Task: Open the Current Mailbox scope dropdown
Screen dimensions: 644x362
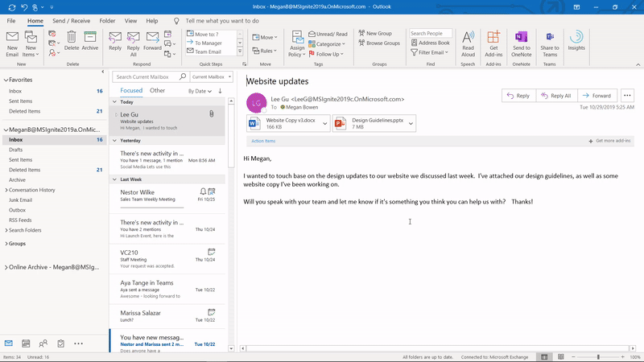Action: pyautogui.click(x=212, y=76)
